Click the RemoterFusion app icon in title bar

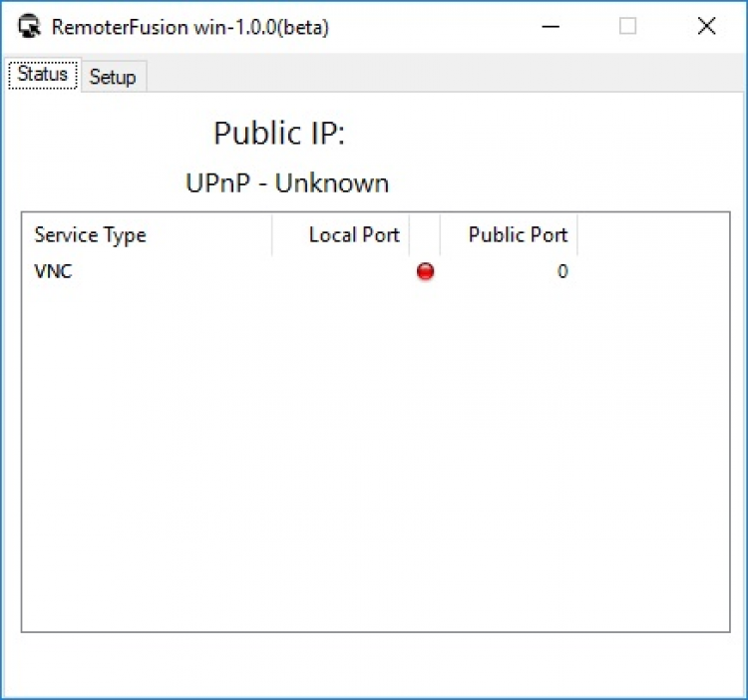(30, 27)
